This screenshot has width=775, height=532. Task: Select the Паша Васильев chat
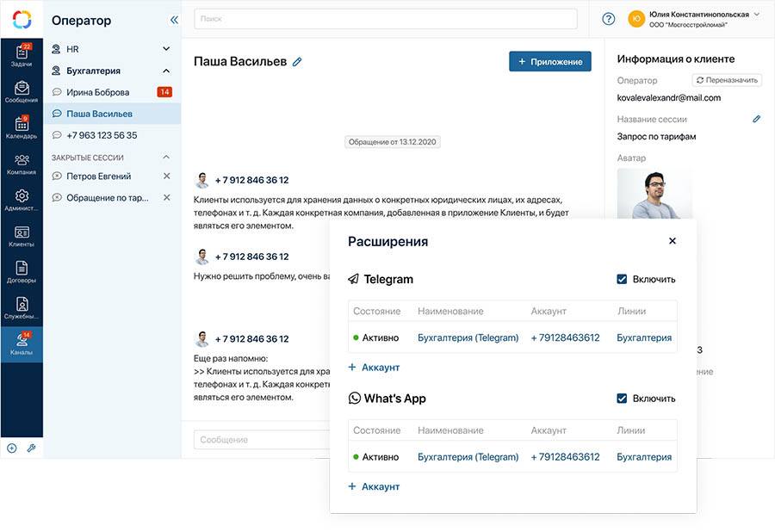pos(112,114)
